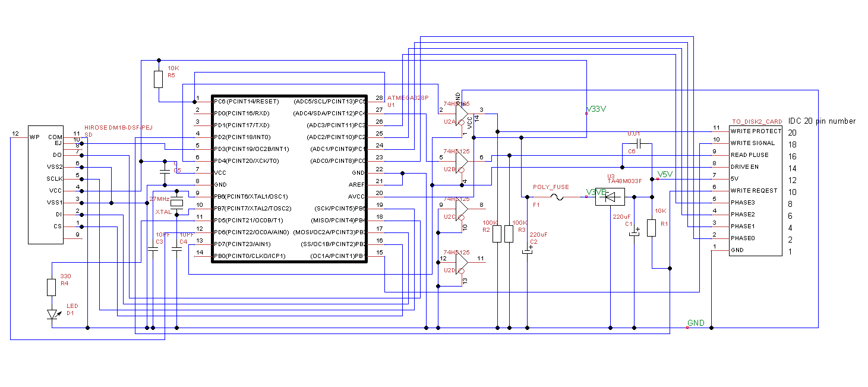
Task: Select the 100K resistor R2
Action: pos(498,234)
